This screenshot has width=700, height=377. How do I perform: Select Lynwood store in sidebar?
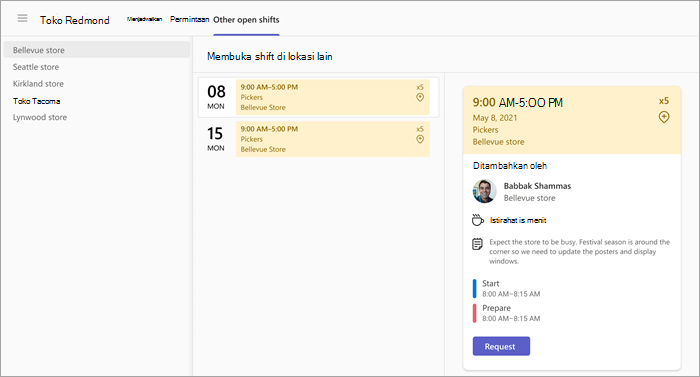coord(40,117)
